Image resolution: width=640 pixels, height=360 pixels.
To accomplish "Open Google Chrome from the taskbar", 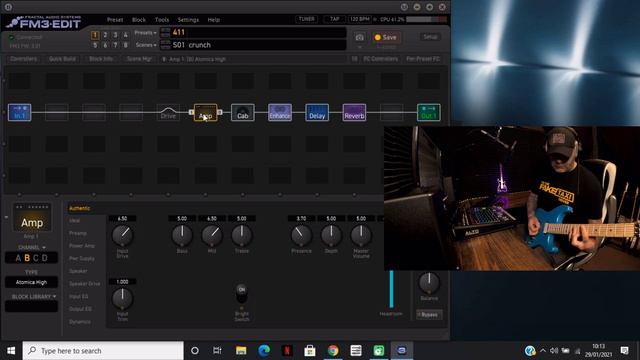I will coord(333,351).
